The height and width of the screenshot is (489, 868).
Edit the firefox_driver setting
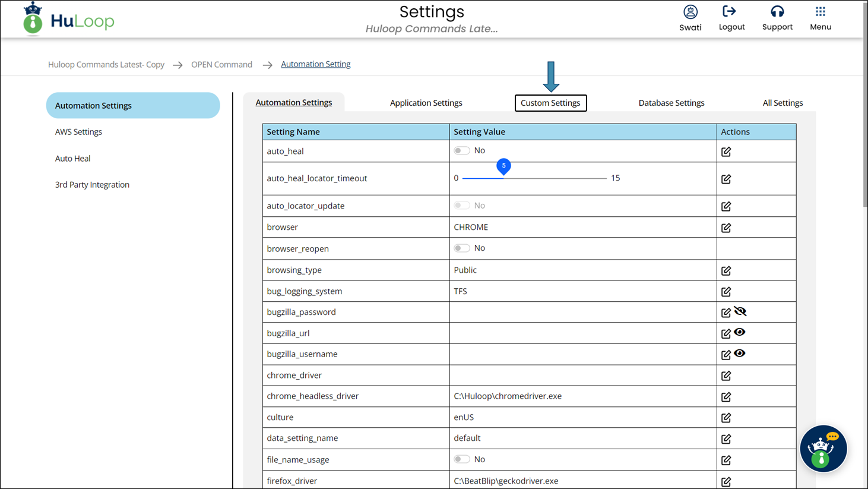click(x=726, y=482)
